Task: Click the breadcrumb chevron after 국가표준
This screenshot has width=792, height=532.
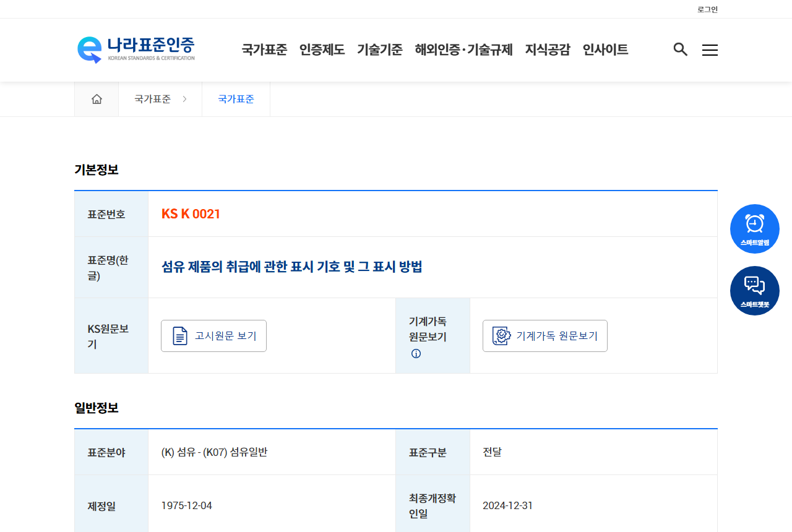Action: (184, 99)
